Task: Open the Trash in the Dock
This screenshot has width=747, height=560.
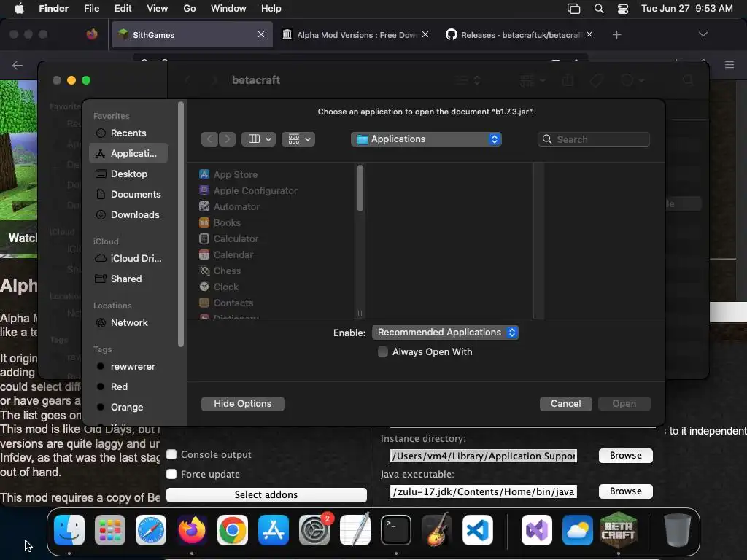Action: [x=678, y=530]
